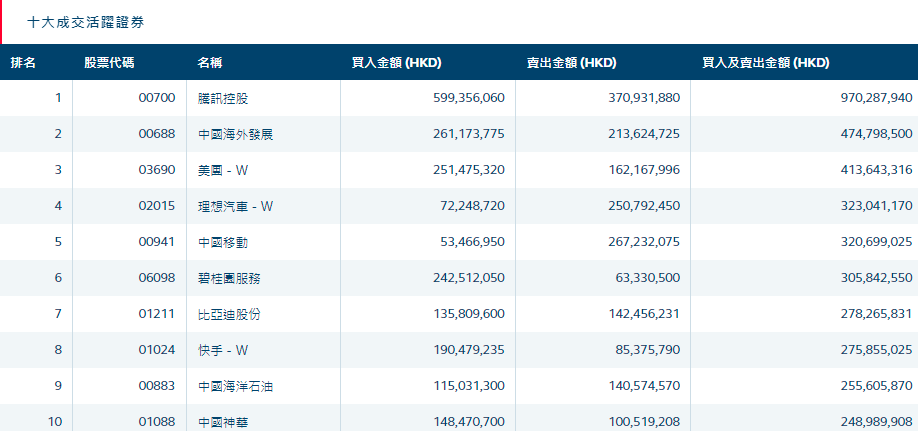Select stock code 01024
The height and width of the screenshot is (431, 918).
point(157,350)
